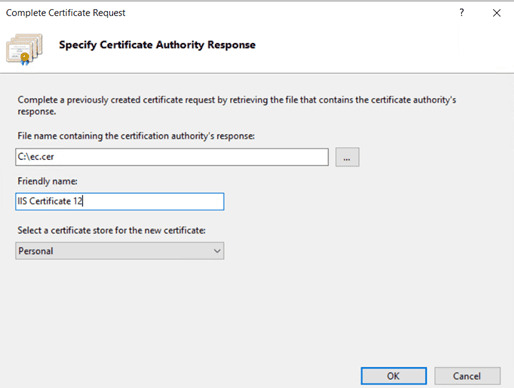Open help with the question mark icon
Viewport: 514px width, 388px height.
pos(462,13)
